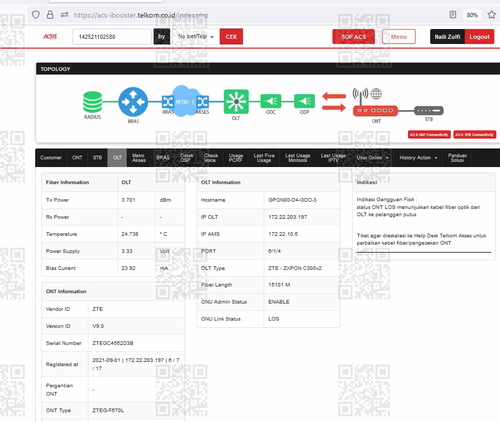Click the ODC icon in the topology diagram

pos(271,101)
